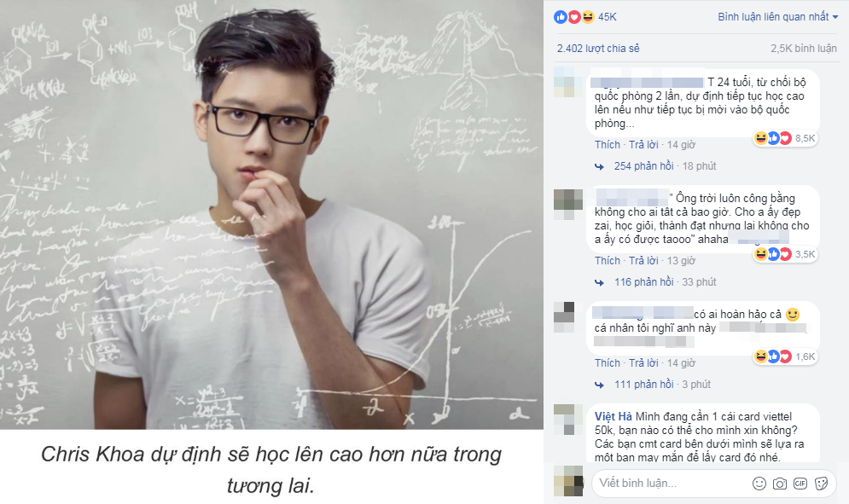Click the reply arrow beside 254 phản hồi
Viewport: 849px width, 504px height.
point(599,167)
